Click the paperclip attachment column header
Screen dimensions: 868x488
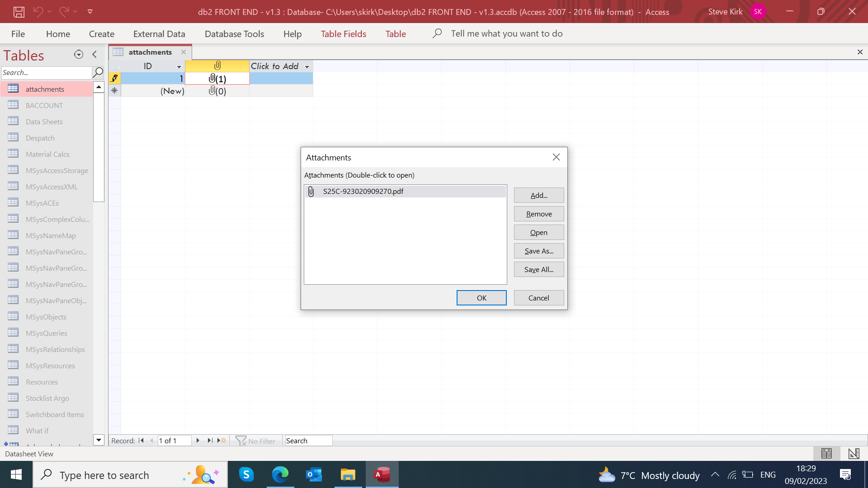coord(217,66)
